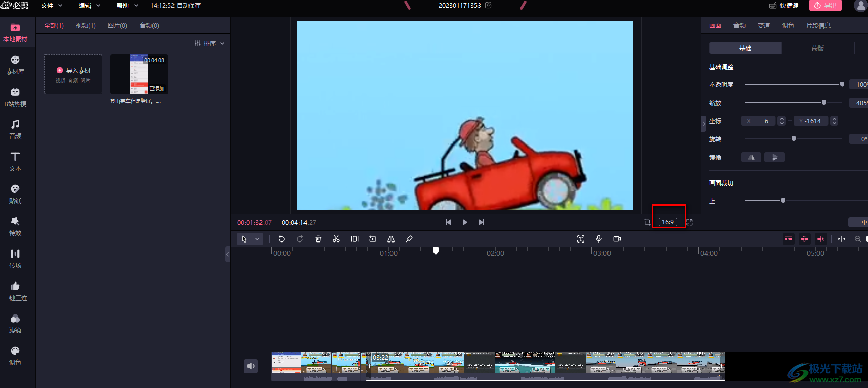Collapse the left media panel
This screenshot has height=388, width=868.
point(228,254)
